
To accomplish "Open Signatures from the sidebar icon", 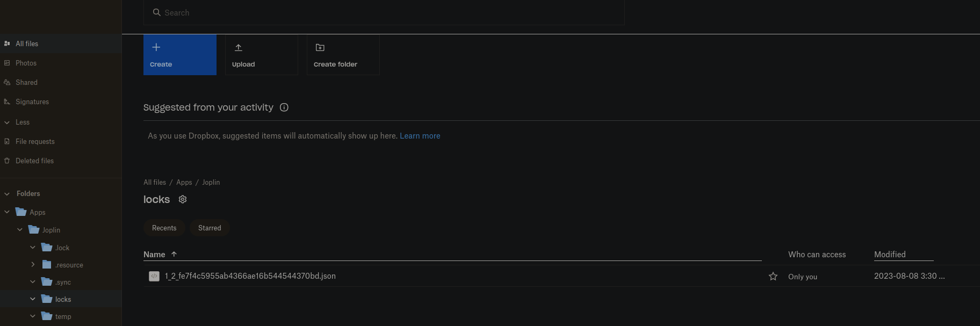I will point(7,102).
